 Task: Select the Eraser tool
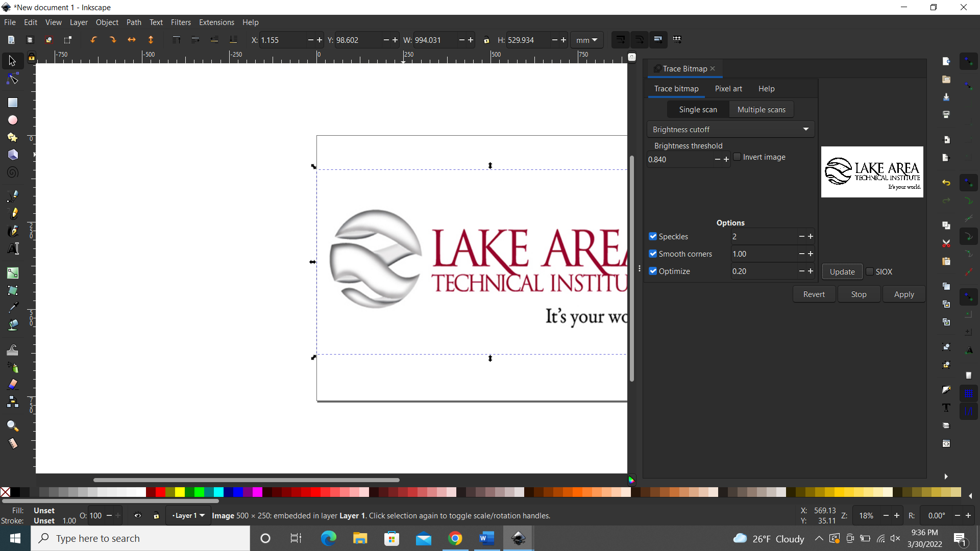pyautogui.click(x=12, y=384)
